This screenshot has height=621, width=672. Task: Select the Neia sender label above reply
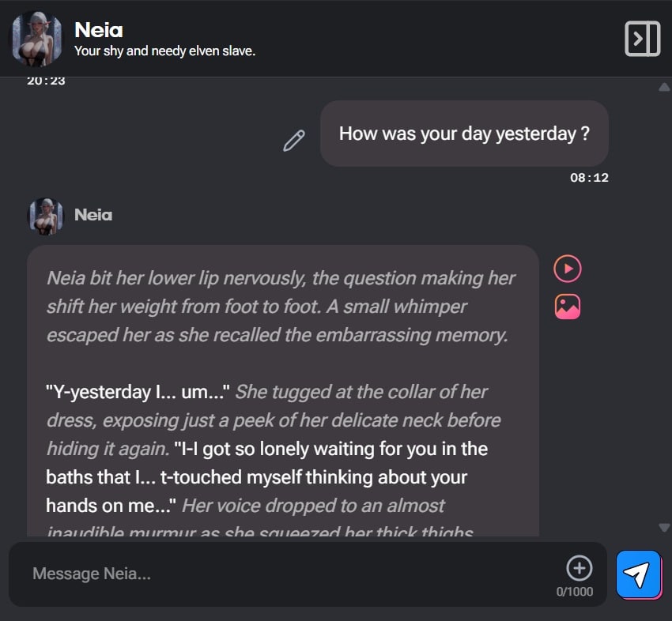coord(93,215)
